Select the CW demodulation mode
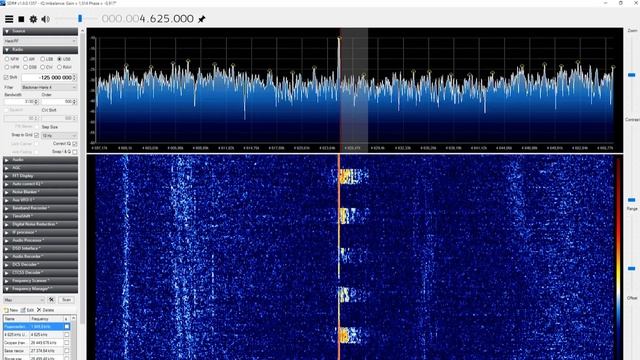The width and height of the screenshot is (640, 360). [x=47, y=67]
